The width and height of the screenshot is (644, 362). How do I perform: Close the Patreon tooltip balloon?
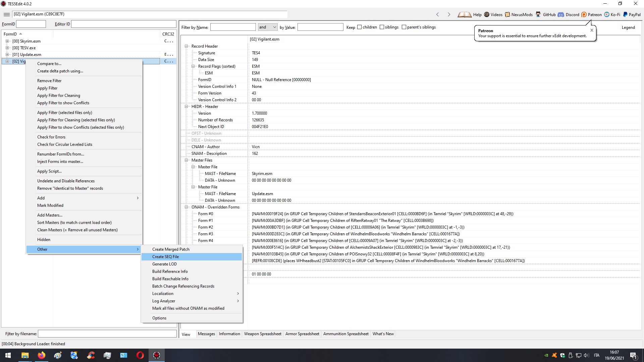click(x=592, y=30)
